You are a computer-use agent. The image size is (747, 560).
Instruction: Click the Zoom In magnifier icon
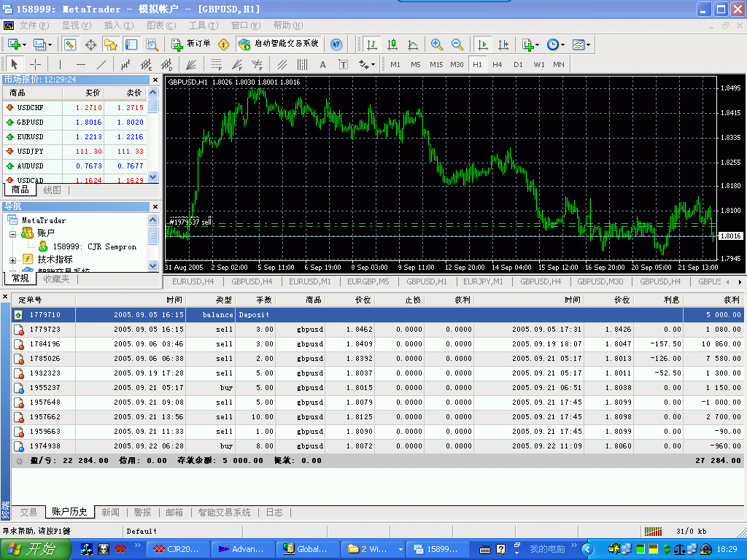437,44
